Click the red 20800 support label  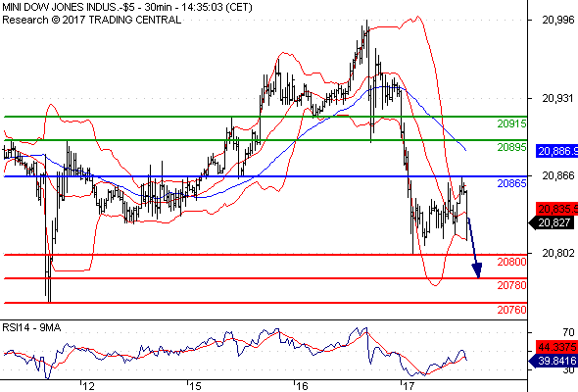click(511, 262)
